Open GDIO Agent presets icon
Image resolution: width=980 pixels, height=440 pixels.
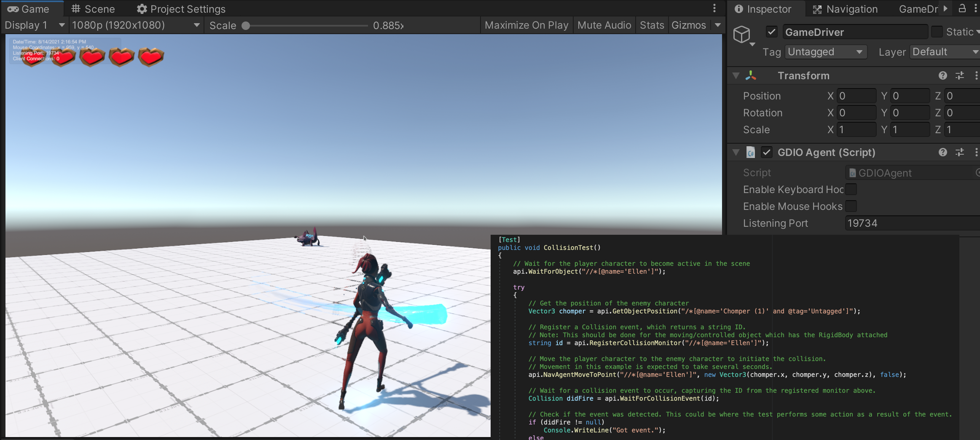point(960,152)
